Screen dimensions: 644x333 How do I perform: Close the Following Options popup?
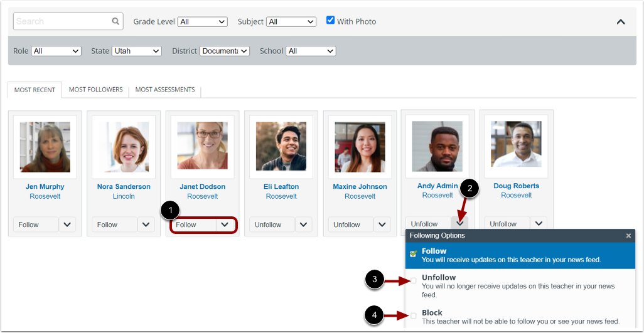[628, 236]
